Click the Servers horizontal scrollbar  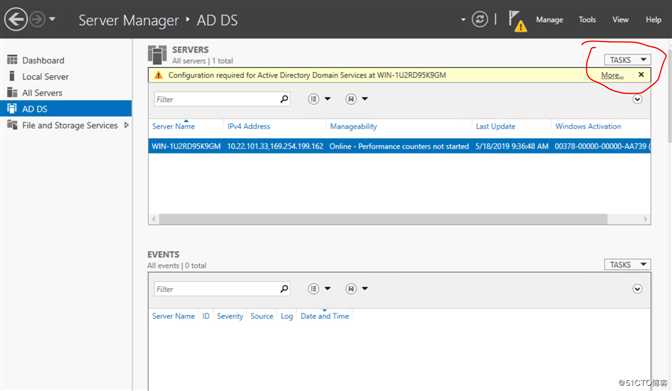click(383, 219)
